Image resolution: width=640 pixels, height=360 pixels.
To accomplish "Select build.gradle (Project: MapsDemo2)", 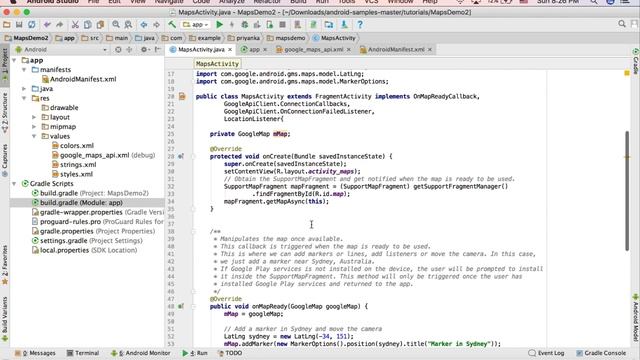I will [90, 193].
